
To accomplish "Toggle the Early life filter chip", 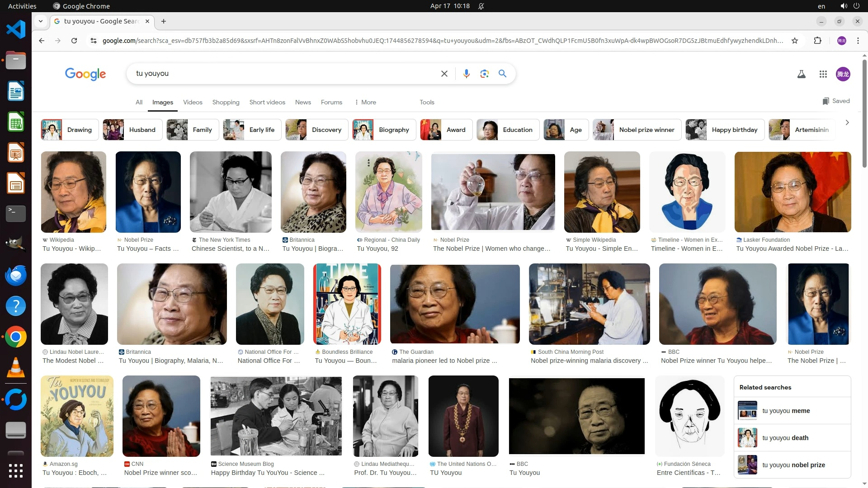I will tap(252, 130).
